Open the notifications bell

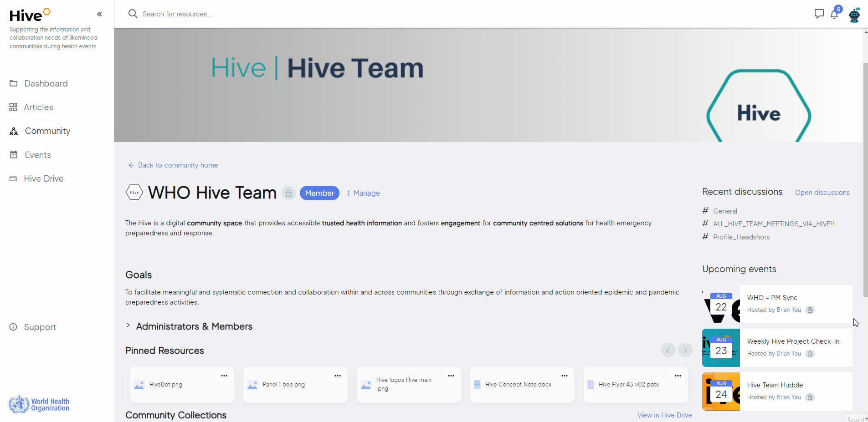coord(835,14)
